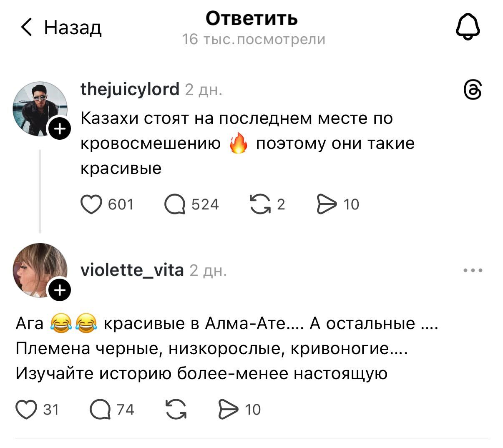Open replies to violette_vita's comment
The width and height of the screenshot is (503, 448).
(x=101, y=409)
